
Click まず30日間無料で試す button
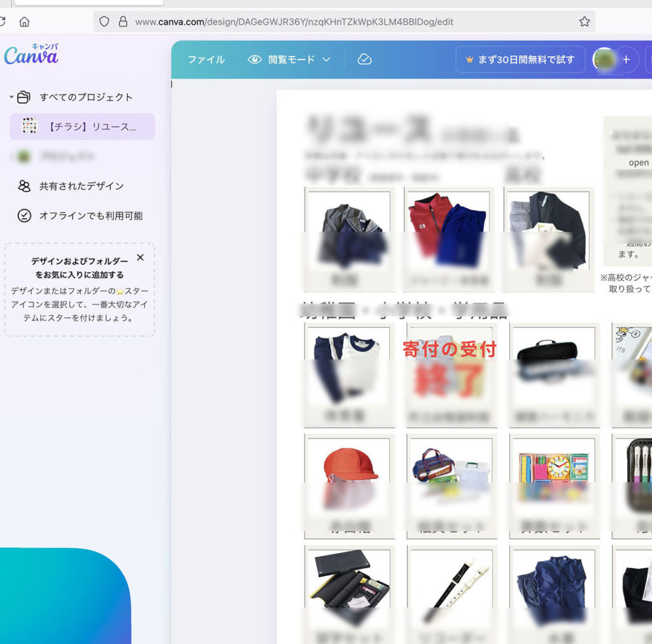[x=520, y=59]
